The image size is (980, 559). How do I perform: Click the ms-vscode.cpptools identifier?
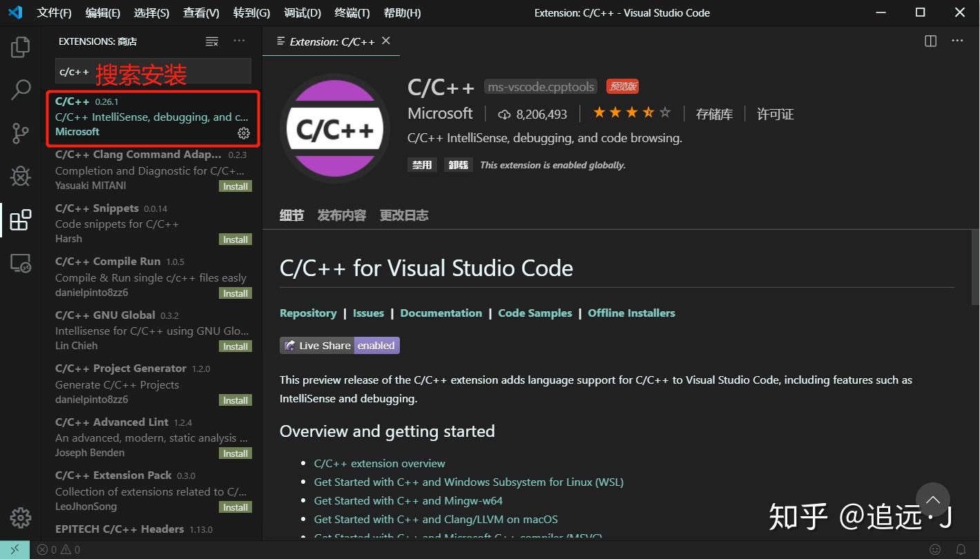coord(541,87)
